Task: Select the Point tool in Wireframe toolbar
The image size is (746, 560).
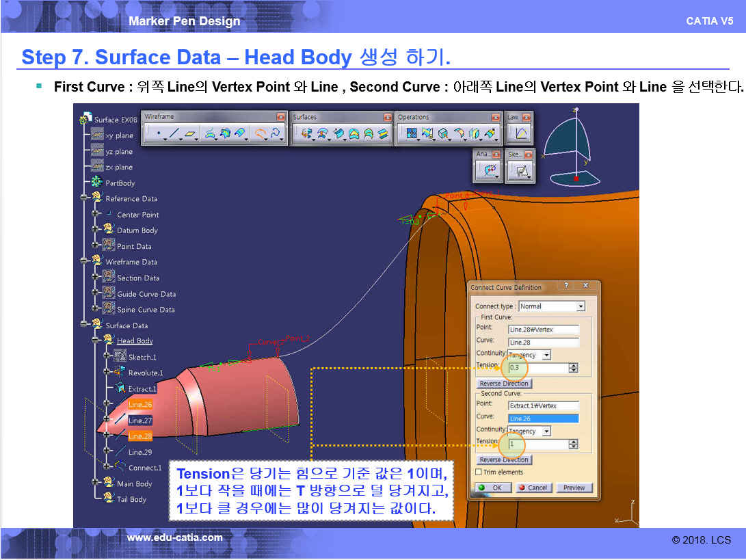Action: coord(159,134)
